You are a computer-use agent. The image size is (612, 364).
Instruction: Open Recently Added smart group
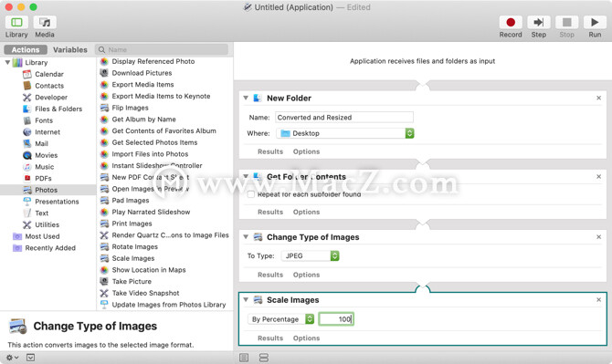pyautogui.click(x=50, y=248)
